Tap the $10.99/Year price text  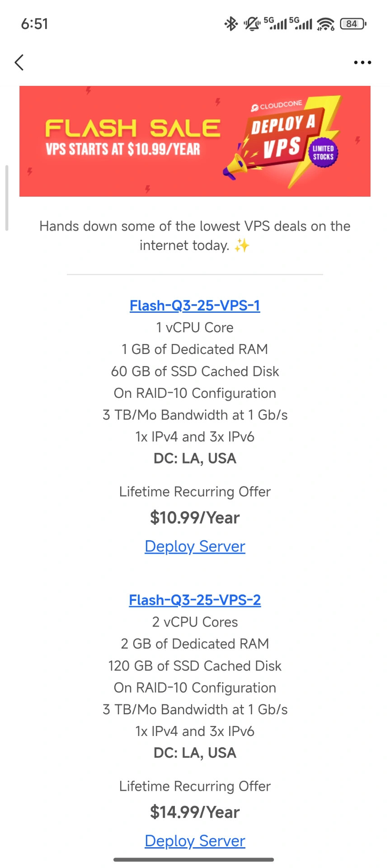(195, 518)
